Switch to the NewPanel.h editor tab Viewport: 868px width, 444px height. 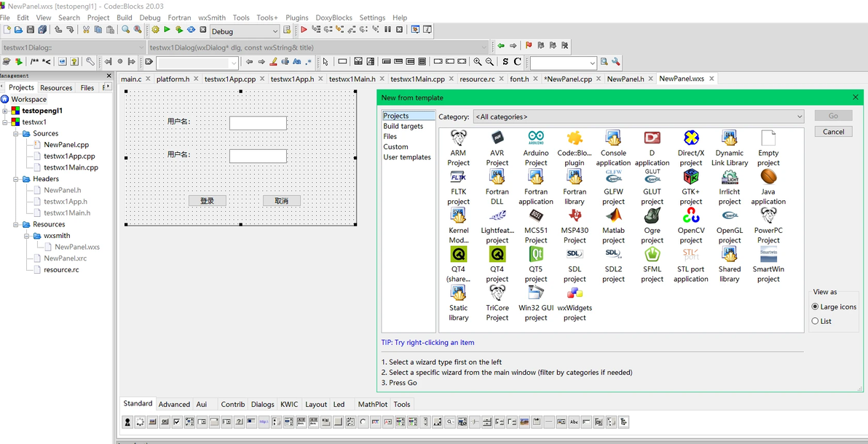point(625,79)
